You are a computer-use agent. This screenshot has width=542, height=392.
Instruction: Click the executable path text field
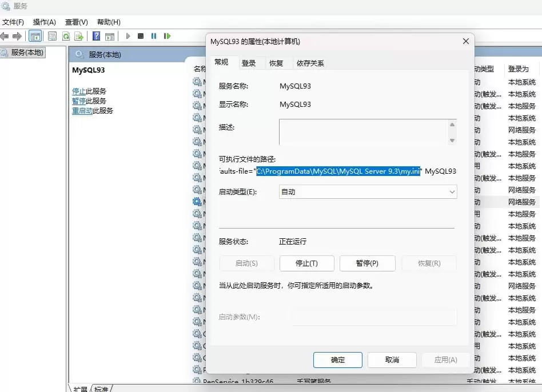click(x=338, y=171)
